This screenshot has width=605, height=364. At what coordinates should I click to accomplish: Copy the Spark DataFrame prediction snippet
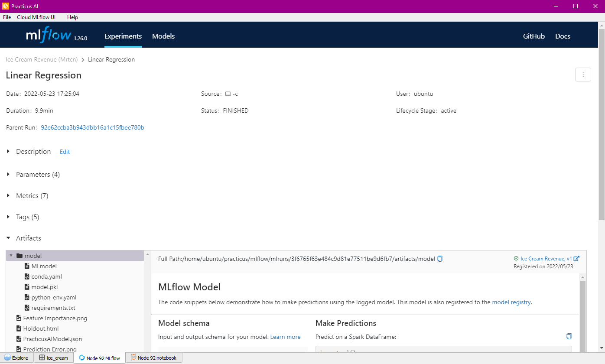(569, 336)
